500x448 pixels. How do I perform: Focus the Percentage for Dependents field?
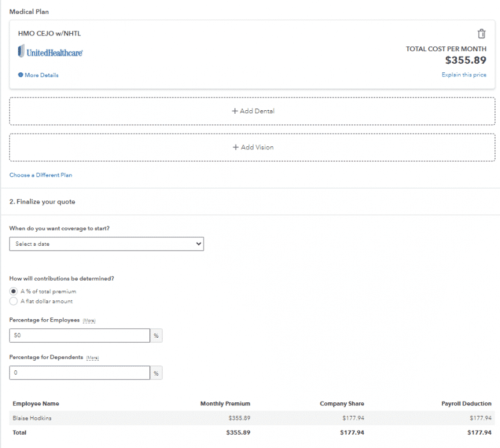(80, 373)
